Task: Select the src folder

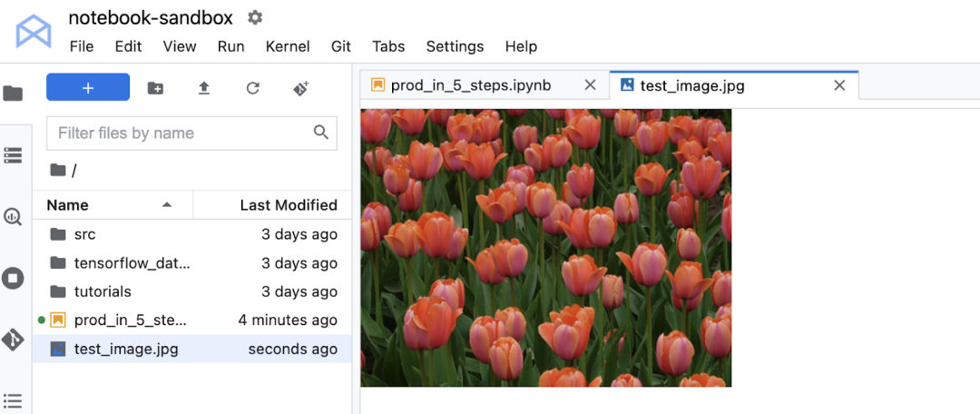Action: point(84,234)
